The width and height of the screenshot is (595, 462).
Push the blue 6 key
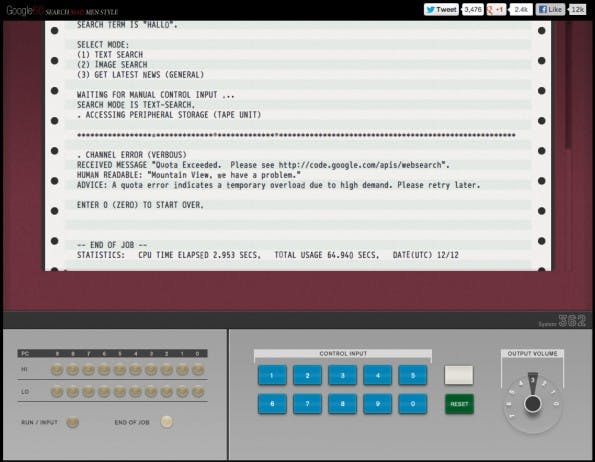[x=272, y=404]
